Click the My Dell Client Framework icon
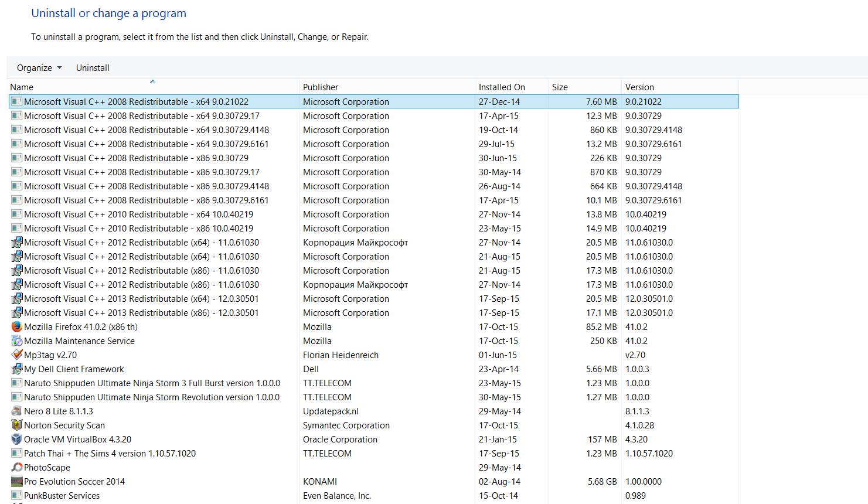The height and width of the screenshot is (504, 868). pyautogui.click(x=16, y=369)
